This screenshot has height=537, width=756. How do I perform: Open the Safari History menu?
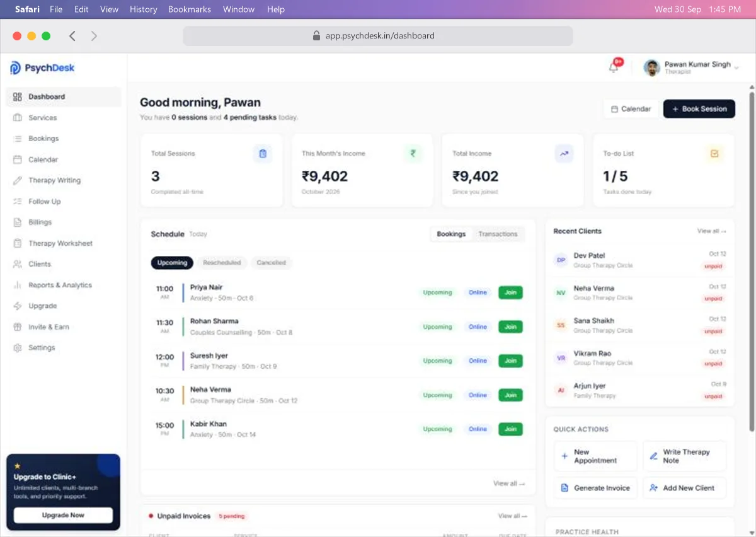[144, 9]
